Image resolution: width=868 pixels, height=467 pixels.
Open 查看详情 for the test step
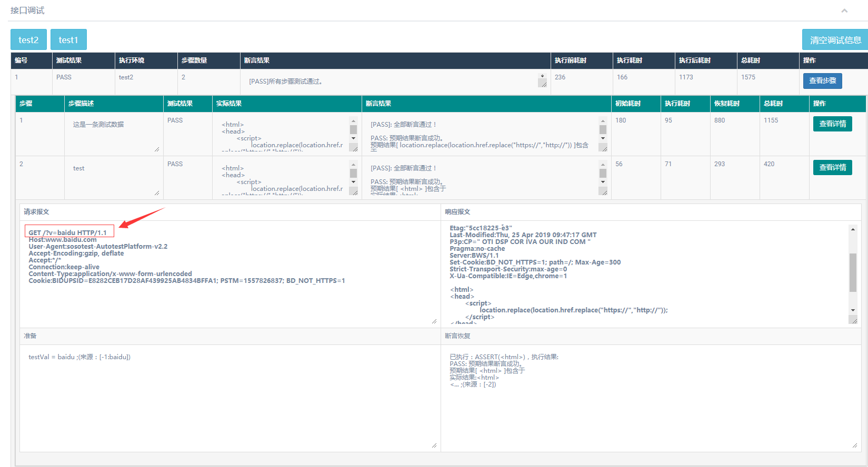click(x=832, y=167)
